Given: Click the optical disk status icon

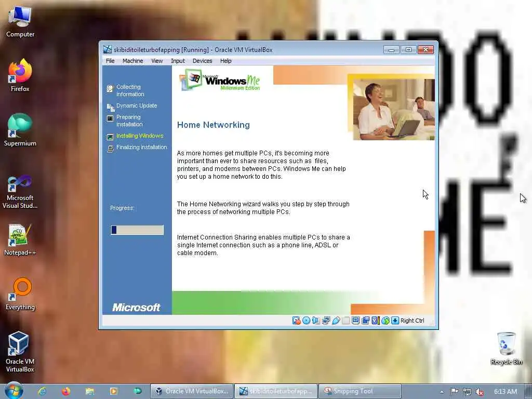Looking at the screenshot, I should tap(306, 320).
